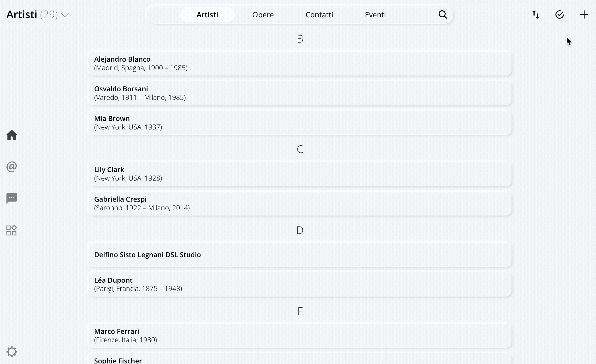Switch to the Contatti tab
This screenshot has width=596, height=364.
click(x=319, y=15)
